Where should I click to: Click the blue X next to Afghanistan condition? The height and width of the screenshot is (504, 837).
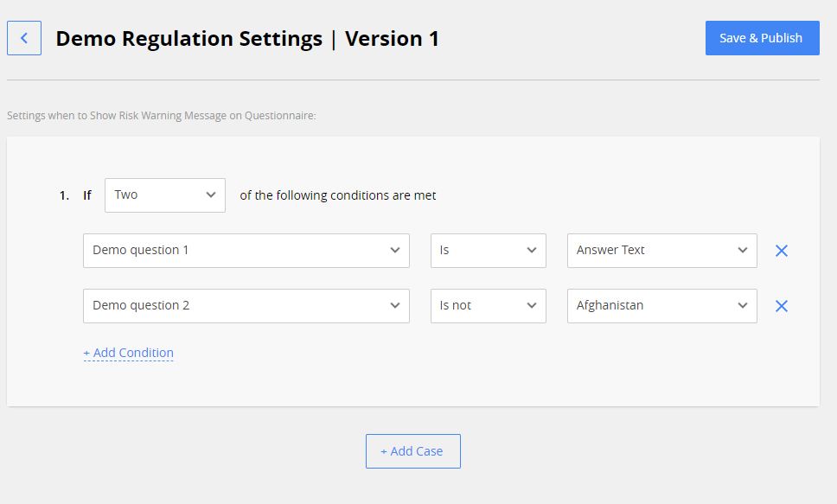pyautogui.click(x=781, y=305)
